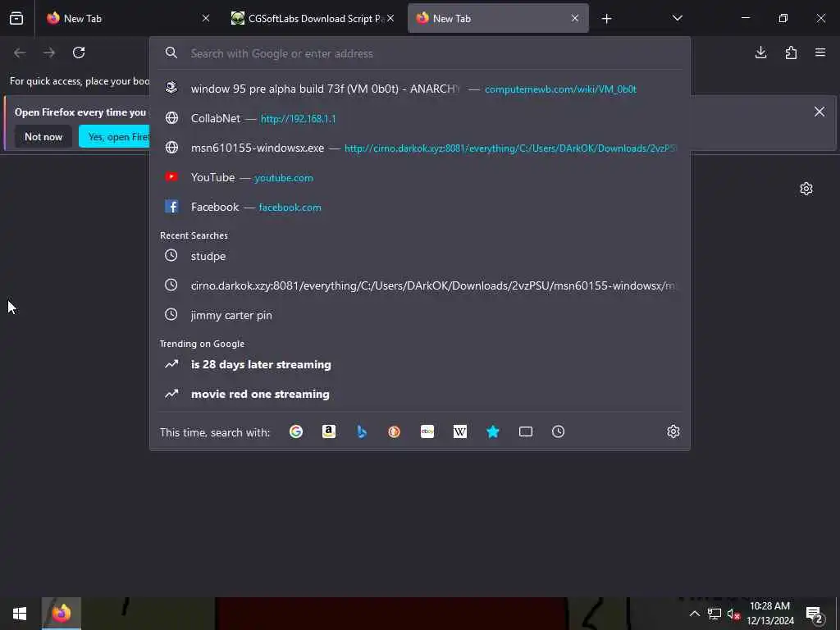Screen dimensions: 840x630
Task: Open search settings gear in dropdown
Action: (x=673, y=431)
